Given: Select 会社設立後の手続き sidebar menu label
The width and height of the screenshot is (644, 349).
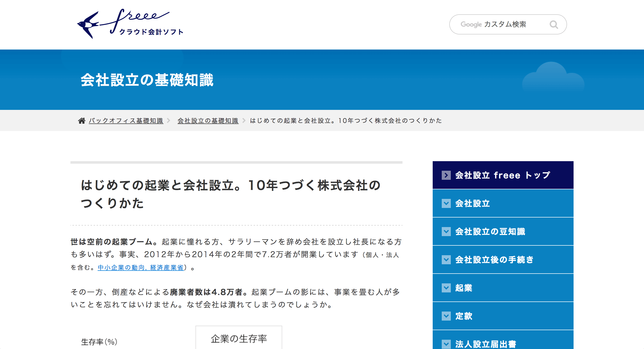Looking at the screenshot, I should [x=495, y=260].
